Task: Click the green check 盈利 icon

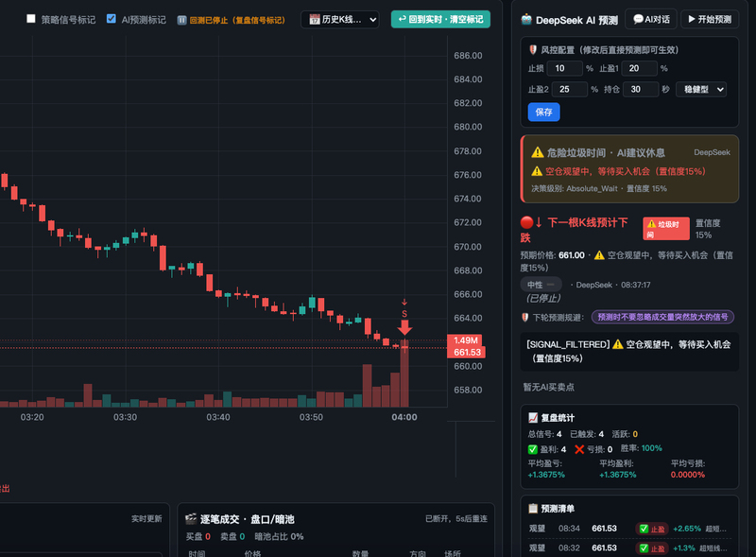Action: (533, 449)
